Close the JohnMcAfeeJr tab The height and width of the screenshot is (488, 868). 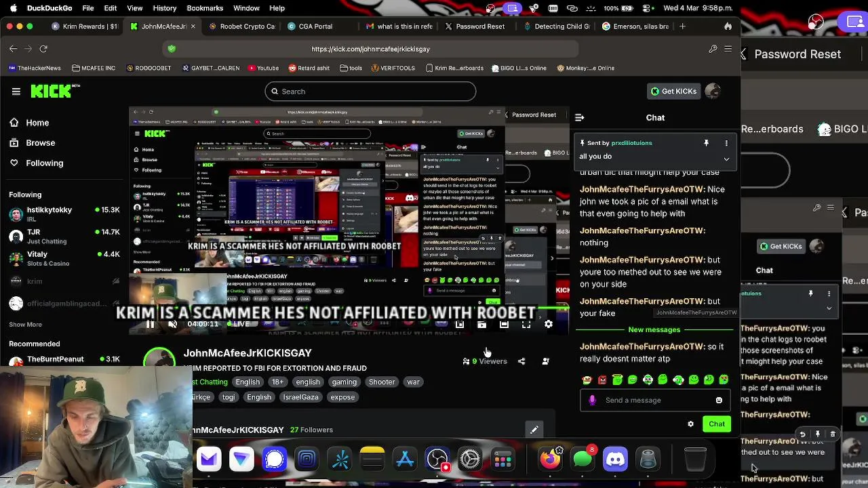(193, 26)
